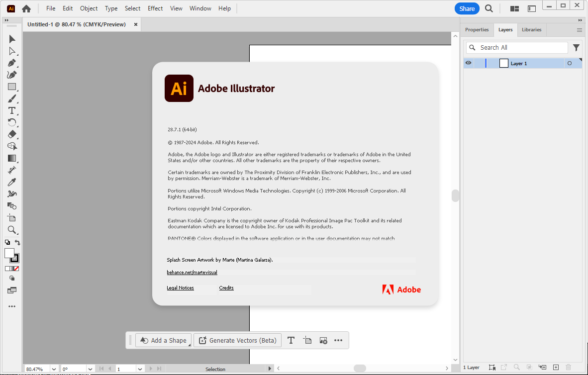The width and height of the screenshot is (588, 375).
Task: Select the Direct Selection tool (white arrow)
Action: pyautogui.click(x=12, y=51)
